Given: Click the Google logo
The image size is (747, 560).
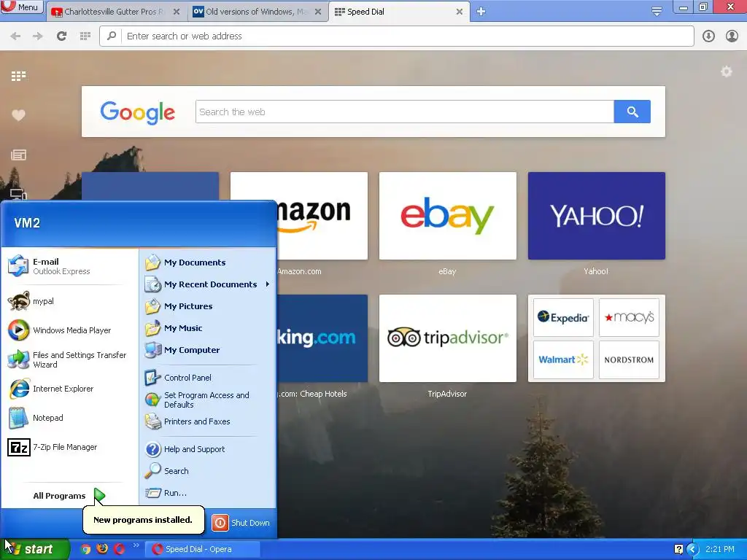Looking at the screenshot, I should click(x=138, y=113).
